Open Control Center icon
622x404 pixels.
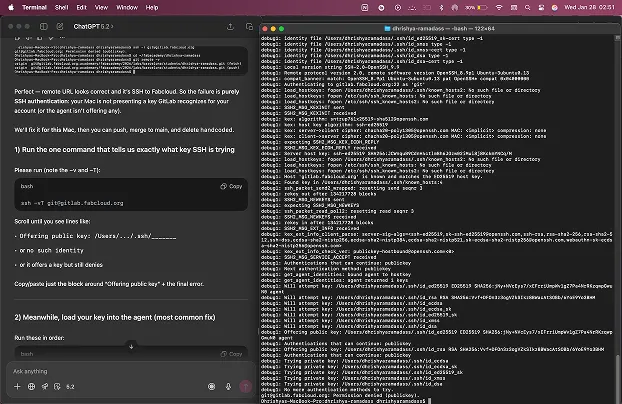[541, 7]
